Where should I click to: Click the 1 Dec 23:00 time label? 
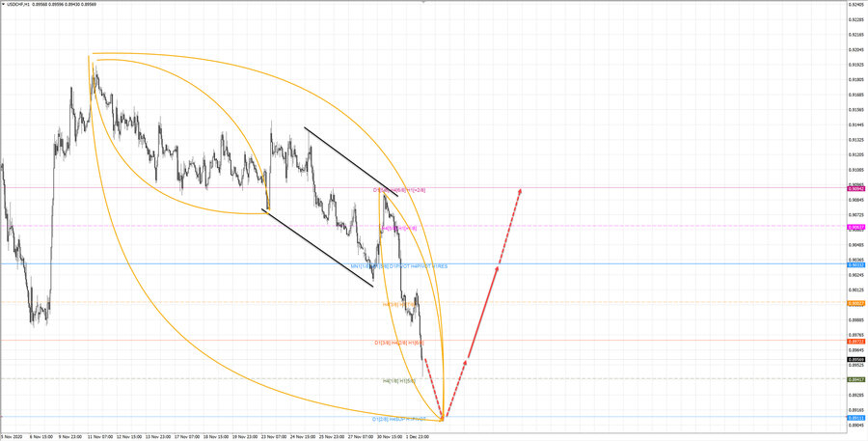pyautogui.click(x=418, y=436)
